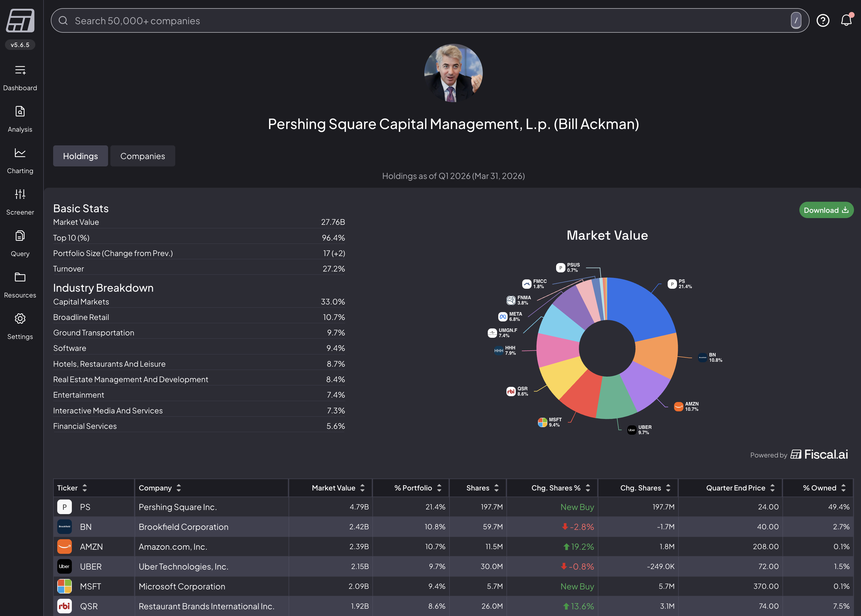Open the Settings gear icon
This screenshot has width=861, height=616.
(x=20, y=319)
